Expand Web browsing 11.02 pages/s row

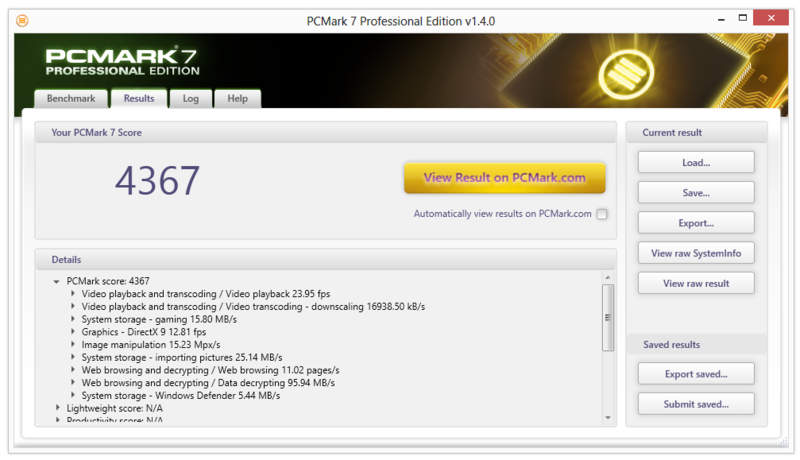click(73, 370)
